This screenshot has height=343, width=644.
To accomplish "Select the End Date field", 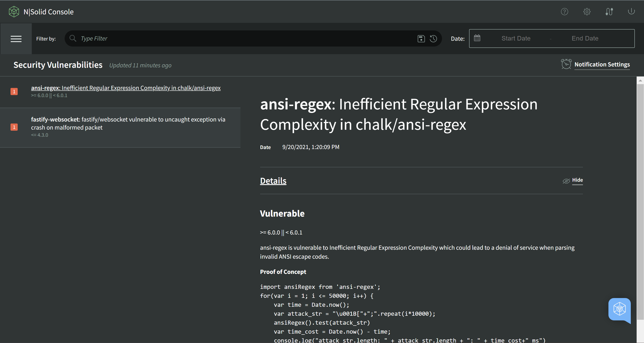I will pos(585,38).
